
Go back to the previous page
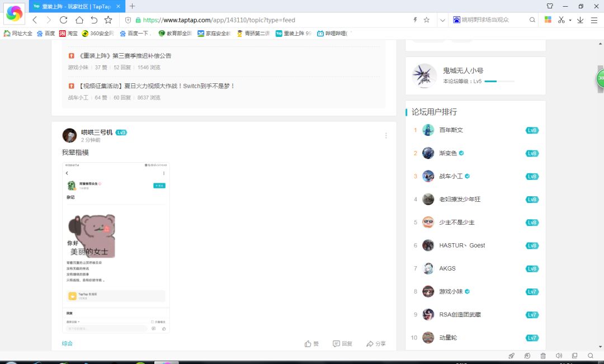pos(35,20)
